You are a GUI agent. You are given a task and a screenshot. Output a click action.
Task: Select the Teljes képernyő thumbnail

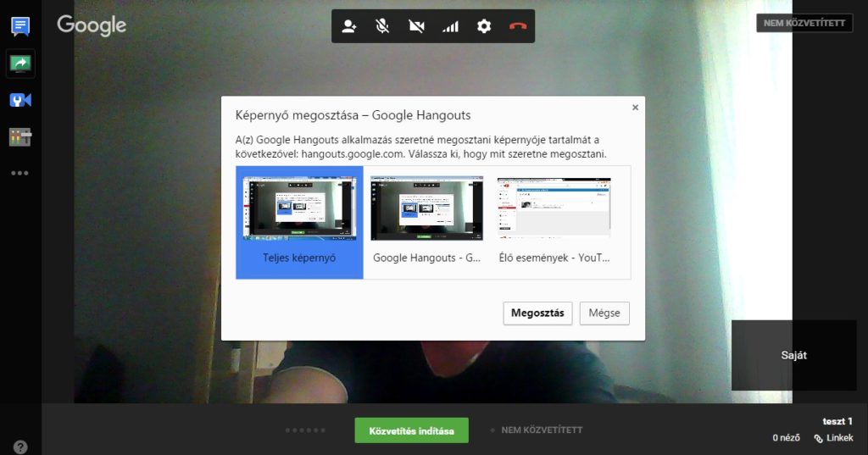click(x=299, y=222)
